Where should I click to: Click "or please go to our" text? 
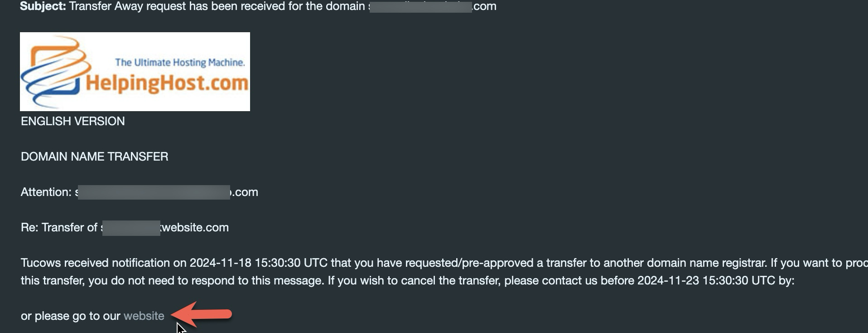(x=70, y=316)
